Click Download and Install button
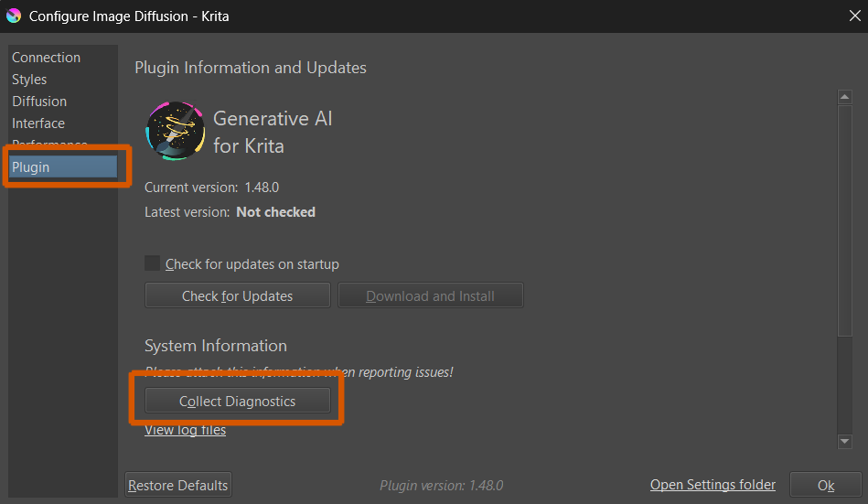868x504 pixels. click(430, 295)
